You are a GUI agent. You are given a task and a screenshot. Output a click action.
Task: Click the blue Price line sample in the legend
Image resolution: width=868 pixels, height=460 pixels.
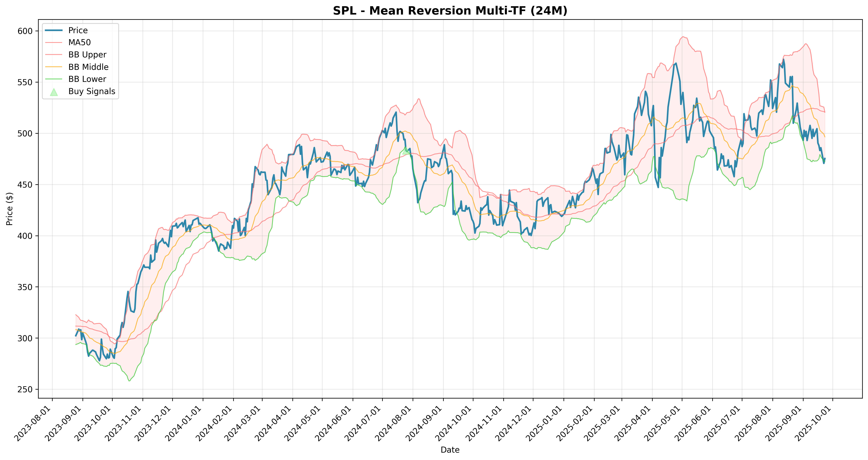click(x=54, y=30)
